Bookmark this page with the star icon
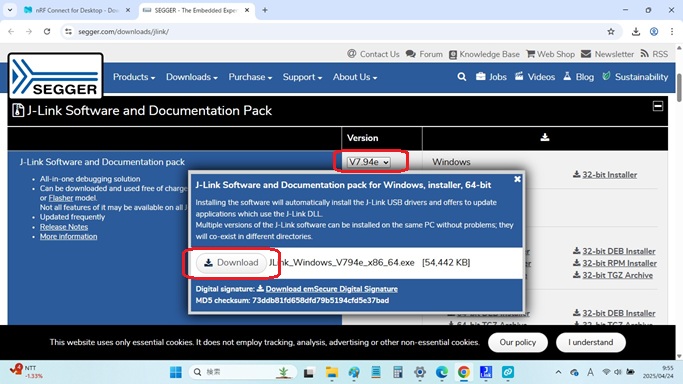Image resolution: width=683 pixels, height=384 pixels. [611, 31]
